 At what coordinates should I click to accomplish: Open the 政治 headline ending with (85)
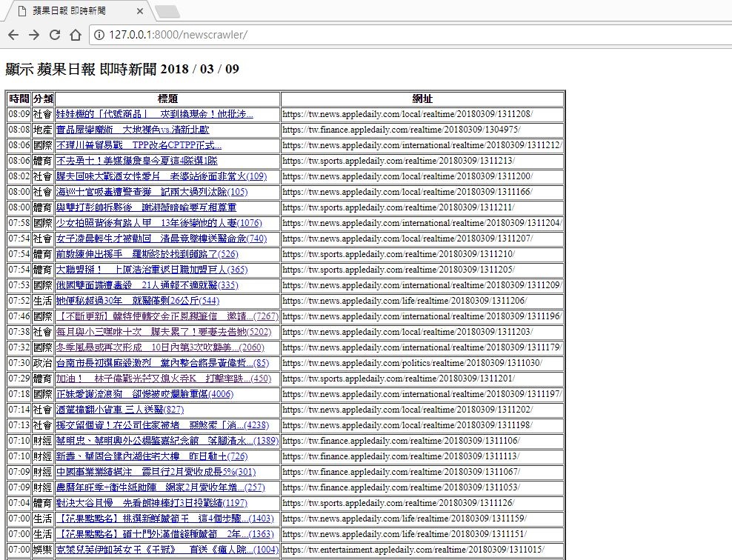click(x=162, y=363)
